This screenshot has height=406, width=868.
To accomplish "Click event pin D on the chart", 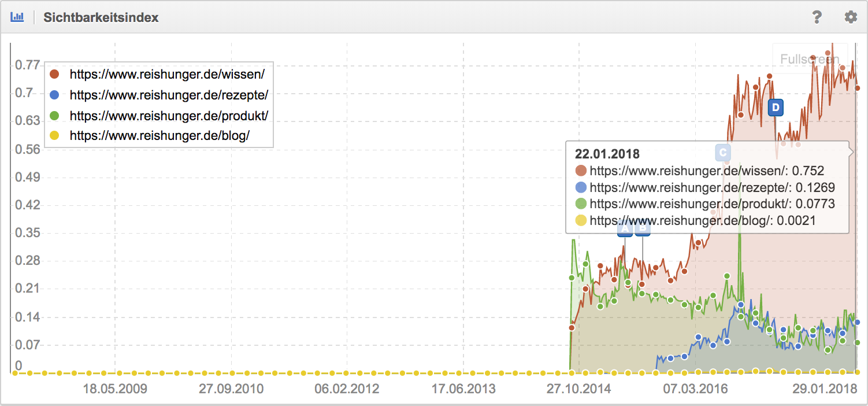I will (x=776, y=107).
